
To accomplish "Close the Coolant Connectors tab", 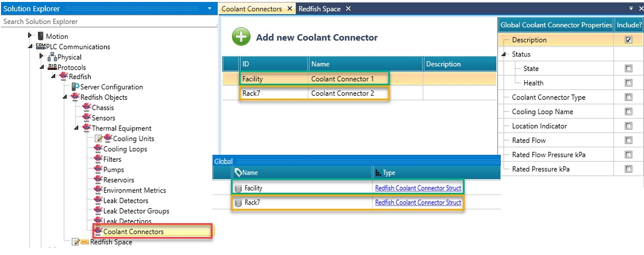I will tap(290, 9).
